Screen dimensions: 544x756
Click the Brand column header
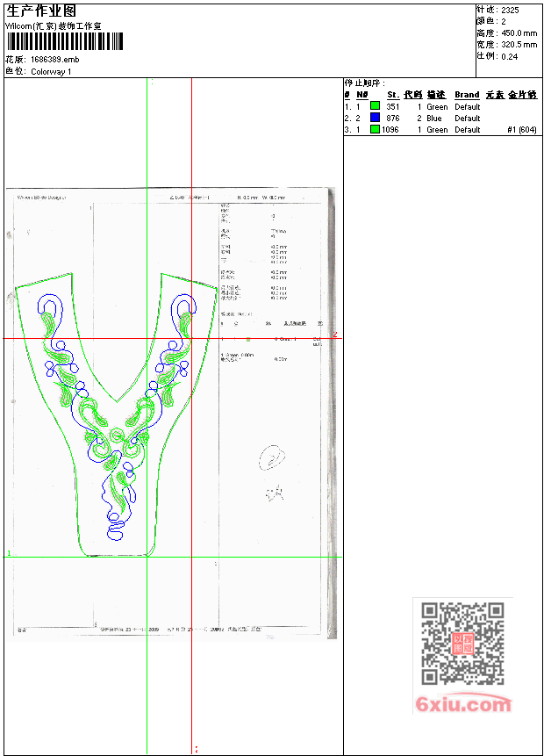coord(467,95)
